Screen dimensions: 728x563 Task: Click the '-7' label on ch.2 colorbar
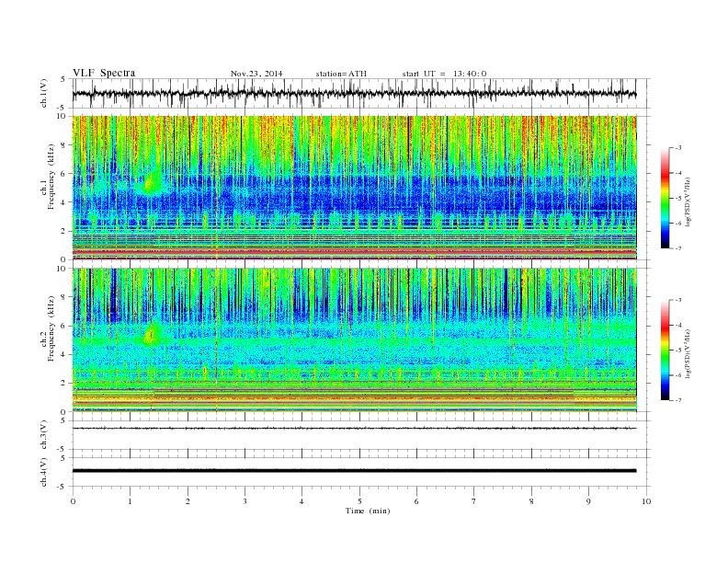tap(678, 400)
